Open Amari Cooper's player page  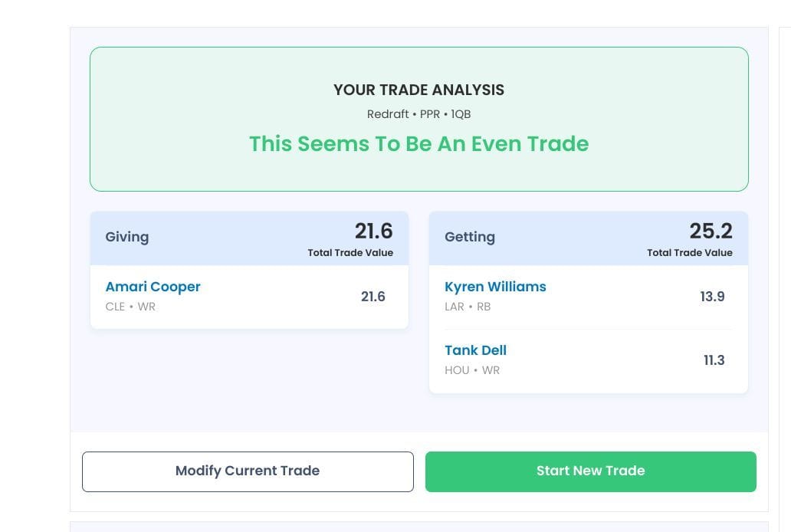[153, 286]
